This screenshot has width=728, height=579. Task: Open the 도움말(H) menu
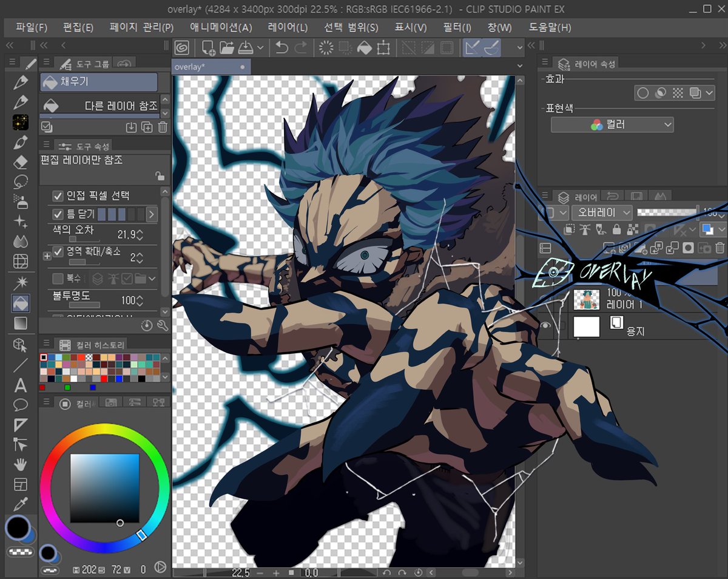[x=550, y=27]
